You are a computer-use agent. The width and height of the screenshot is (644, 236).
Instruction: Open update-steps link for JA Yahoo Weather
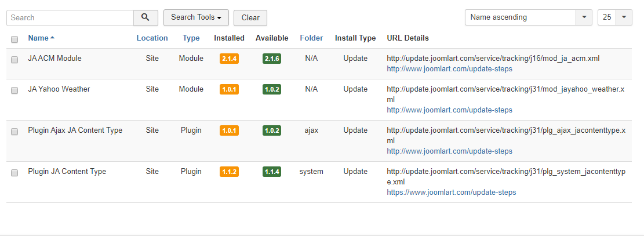coord(449,110)
